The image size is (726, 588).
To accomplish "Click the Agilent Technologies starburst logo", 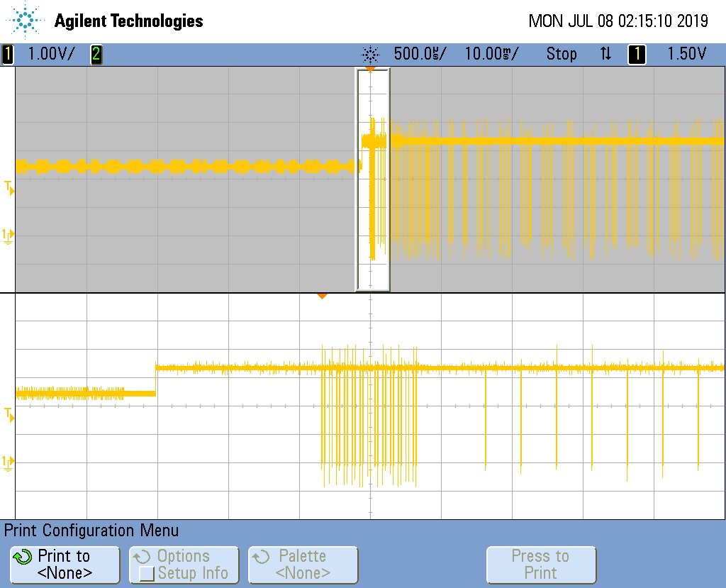I will point(25,21).
